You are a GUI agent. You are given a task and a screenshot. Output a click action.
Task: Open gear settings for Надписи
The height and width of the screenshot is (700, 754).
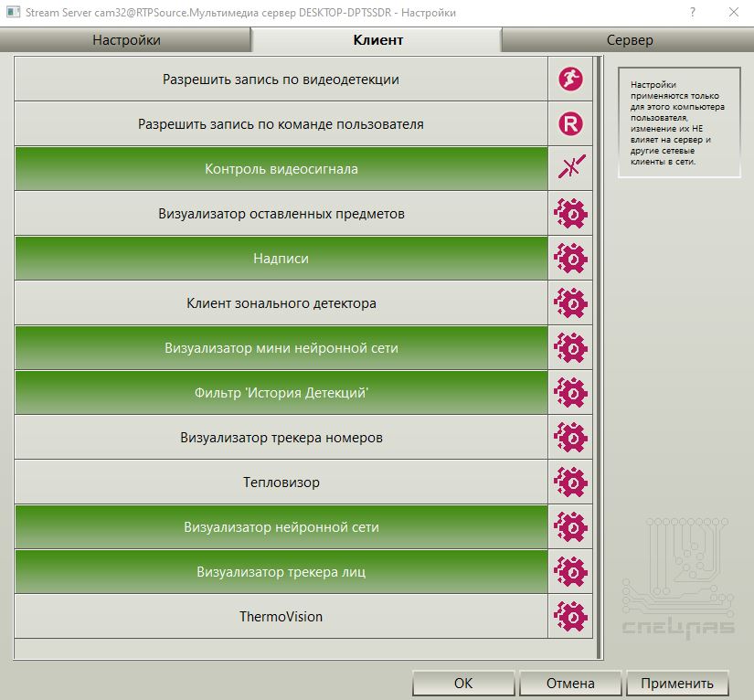pos(570,259)
